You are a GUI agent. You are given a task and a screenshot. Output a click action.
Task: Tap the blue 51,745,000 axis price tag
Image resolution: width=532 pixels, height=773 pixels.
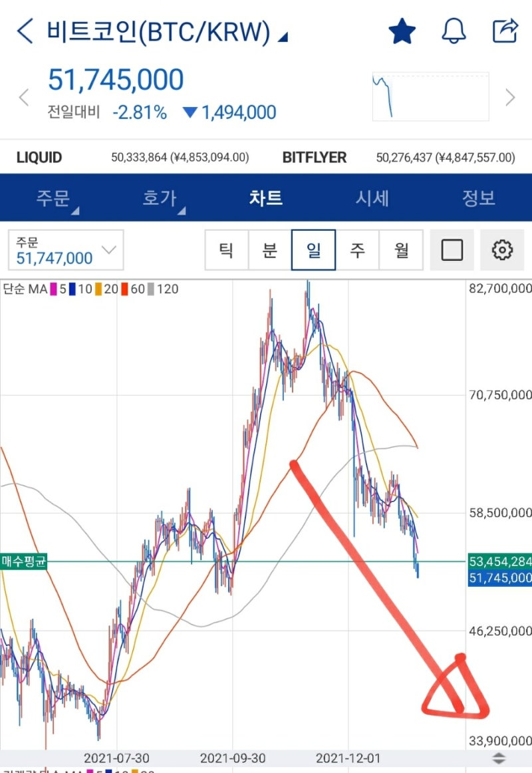[x=500, y=577]
